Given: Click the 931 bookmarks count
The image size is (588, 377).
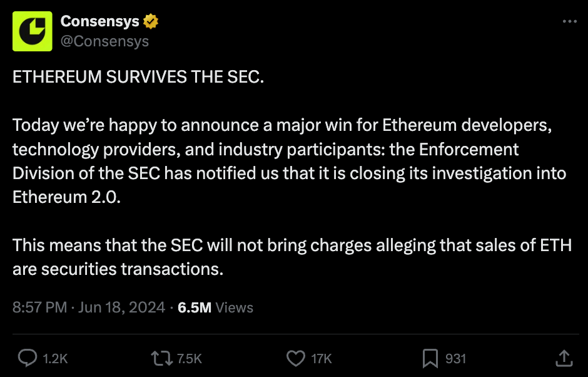Looking at the screenshot, I should (455, 359).
